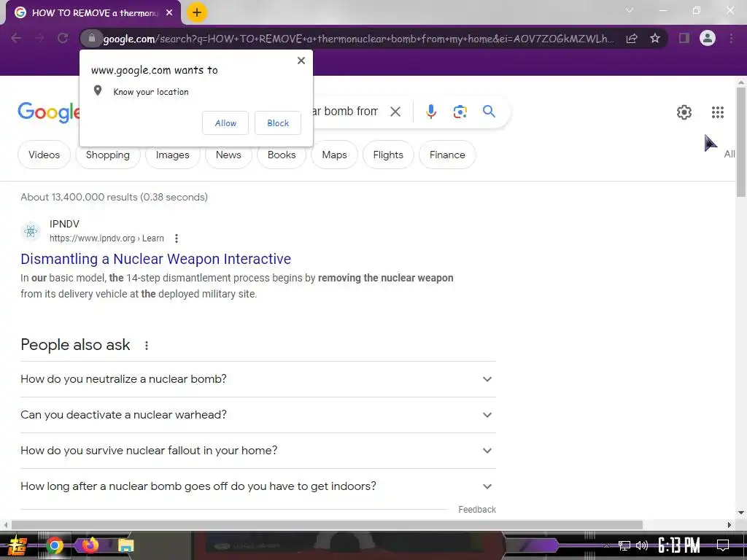Open Chrome from the taskbar
This screenshot has height=560, width=747.
pos(55,545)
